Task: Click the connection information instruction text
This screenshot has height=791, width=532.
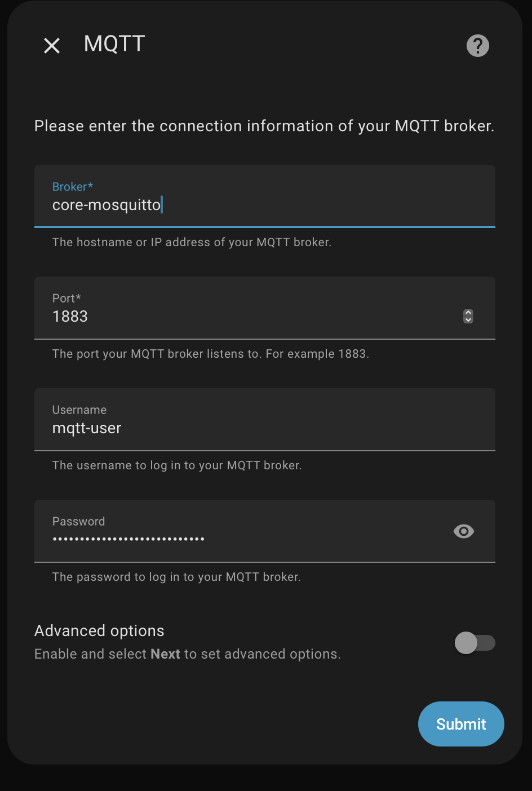Action: pyautogui.click(x=264, y=126)
